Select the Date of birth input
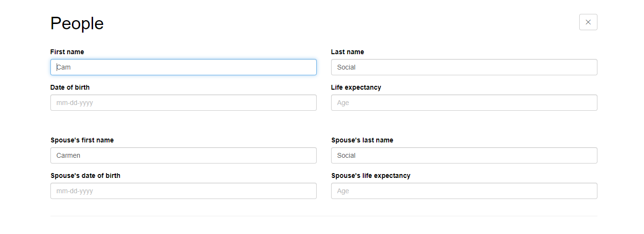Screen dimensions: 644x234 (183, 103)
